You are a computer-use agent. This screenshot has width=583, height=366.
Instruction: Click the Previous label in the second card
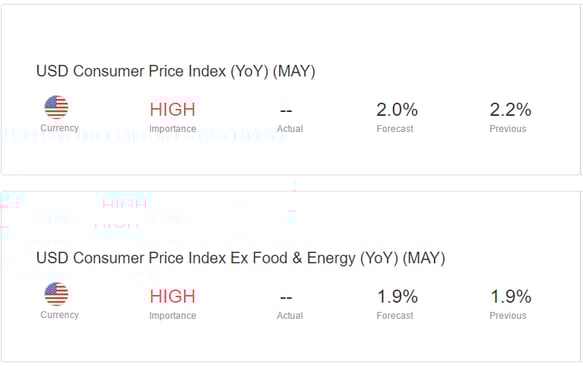[x=508, y=315]
